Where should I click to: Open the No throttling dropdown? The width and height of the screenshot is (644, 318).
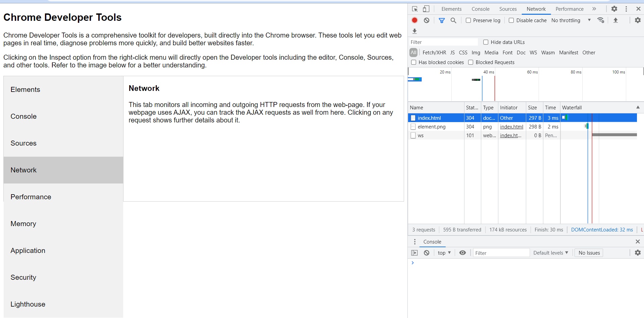[x=571, y=20]
